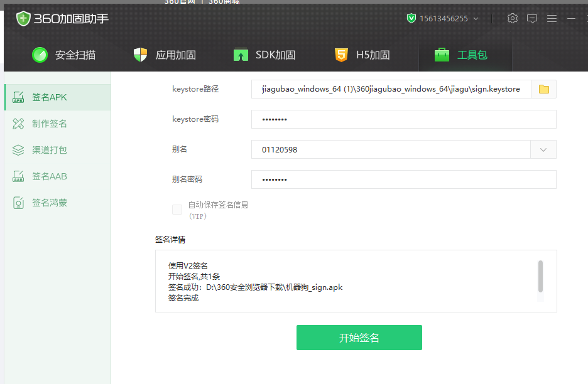Click the keystore路径 label
Viewport: 588px width, 384px height.
click(x=195, y=89)
